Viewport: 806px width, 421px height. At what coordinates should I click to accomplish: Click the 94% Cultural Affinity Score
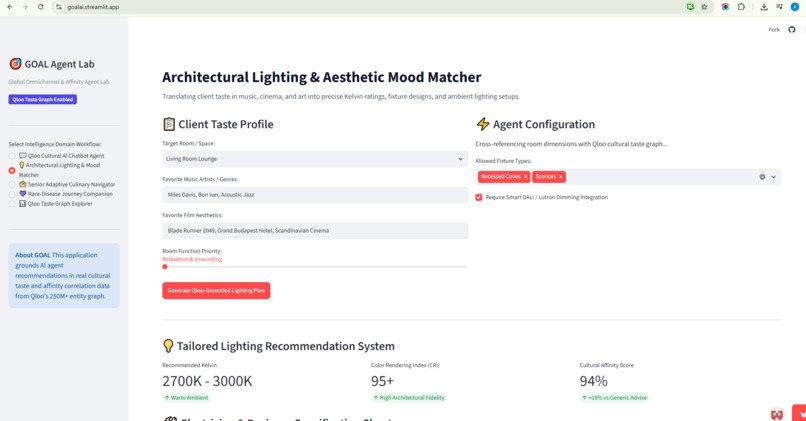pyautogui.click(x=594, y=381)
